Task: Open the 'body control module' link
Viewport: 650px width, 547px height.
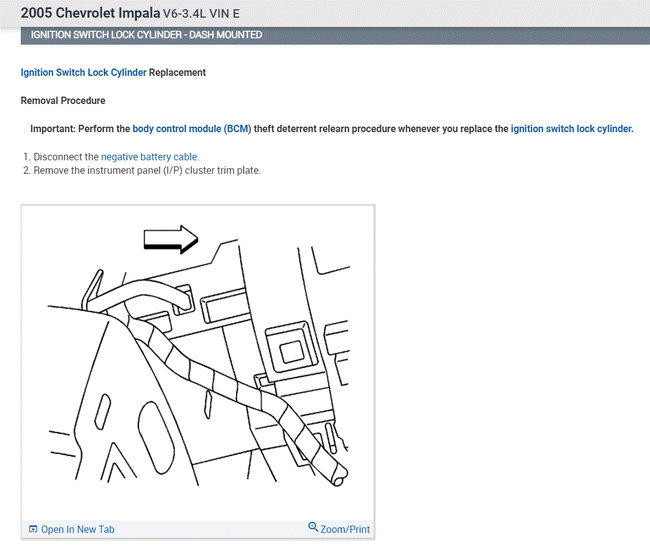Action: (177, 129)
